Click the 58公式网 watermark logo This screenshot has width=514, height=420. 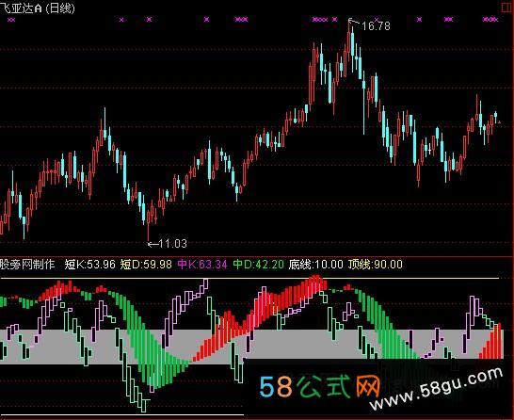coord(320,386)
